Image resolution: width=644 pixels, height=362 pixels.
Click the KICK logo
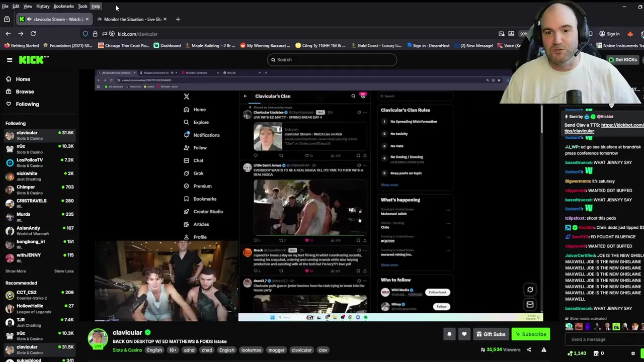coord(34,60)
